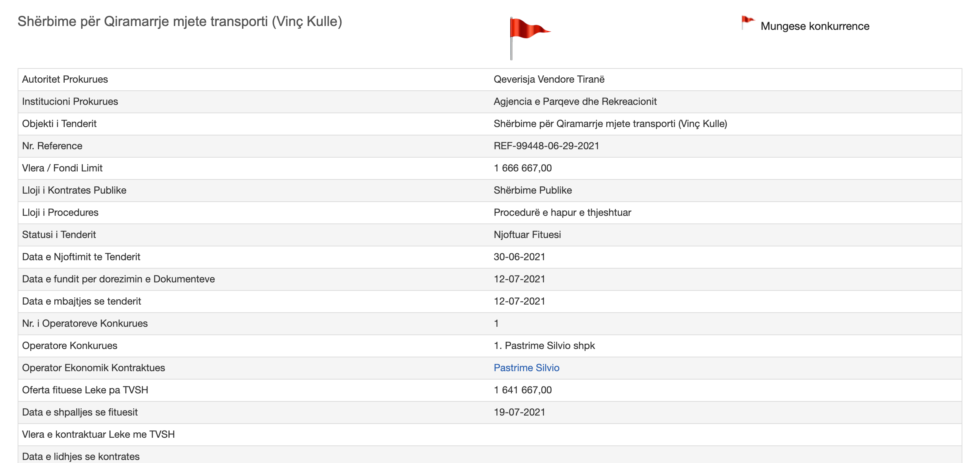The height and width of the screenshot is (463, 980).
Task: Click the Vlera e kontraktuar Leke me TVSH label
Action: (98, 434)
